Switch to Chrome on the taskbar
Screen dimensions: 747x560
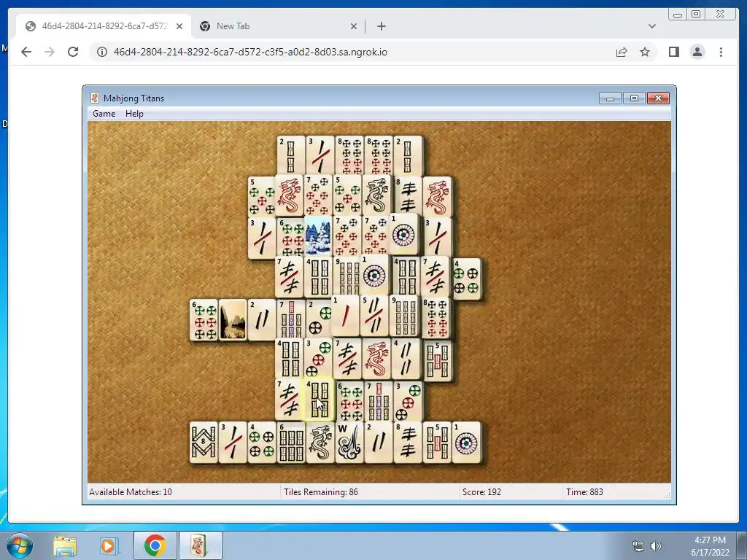point(155,545)
